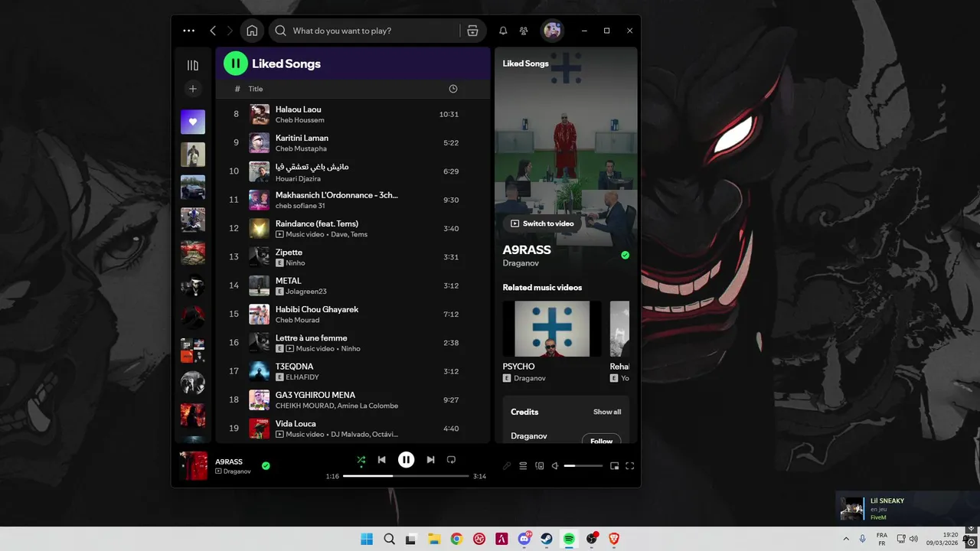Show hidden system tray icons

click(846, 539)
